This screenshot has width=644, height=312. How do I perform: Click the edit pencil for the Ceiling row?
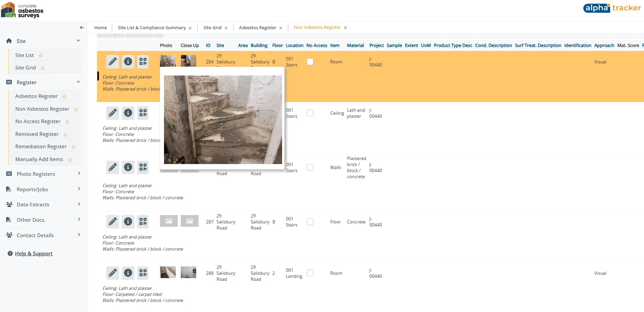[113, 113]
